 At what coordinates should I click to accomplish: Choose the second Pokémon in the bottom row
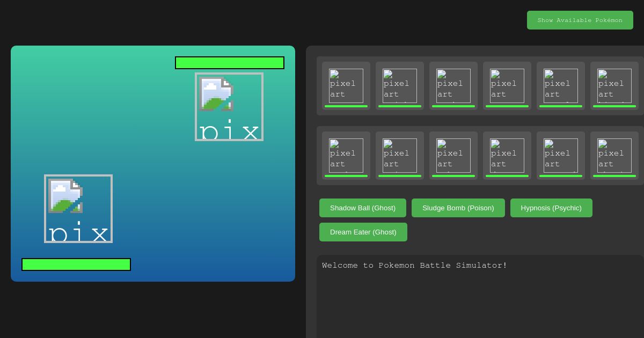(400, 156)
